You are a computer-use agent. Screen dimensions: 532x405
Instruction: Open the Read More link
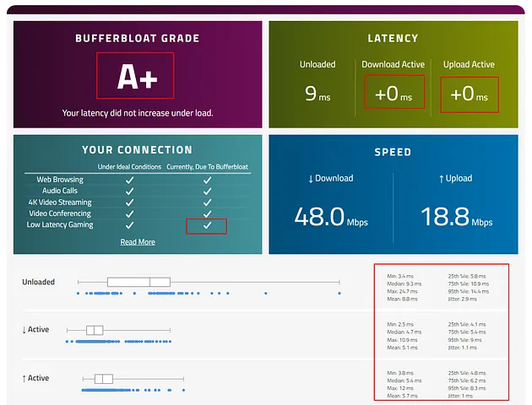pyautogui.click(x=138, y=241)
